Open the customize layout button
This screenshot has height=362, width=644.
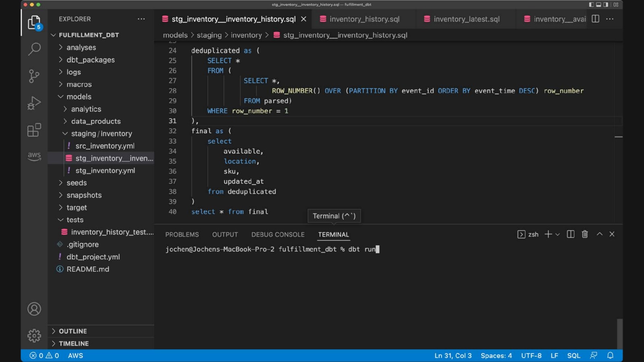point(616,5)
